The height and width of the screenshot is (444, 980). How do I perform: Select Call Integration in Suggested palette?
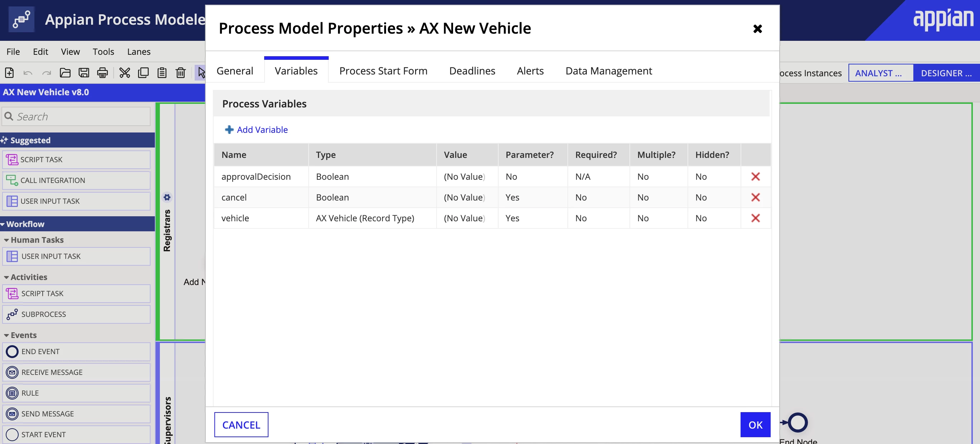pyautogui.click(x=76, y=180)
